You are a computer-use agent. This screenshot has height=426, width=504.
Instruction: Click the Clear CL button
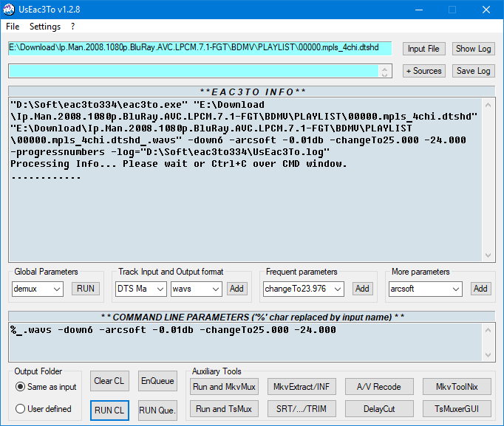pyautogui.click(x=109, y=381)
